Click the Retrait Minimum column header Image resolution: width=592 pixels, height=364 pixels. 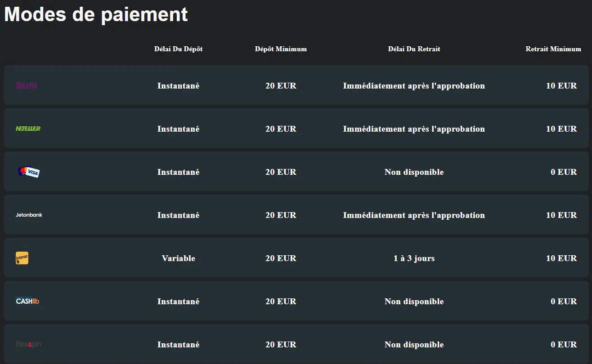(553, 49)
